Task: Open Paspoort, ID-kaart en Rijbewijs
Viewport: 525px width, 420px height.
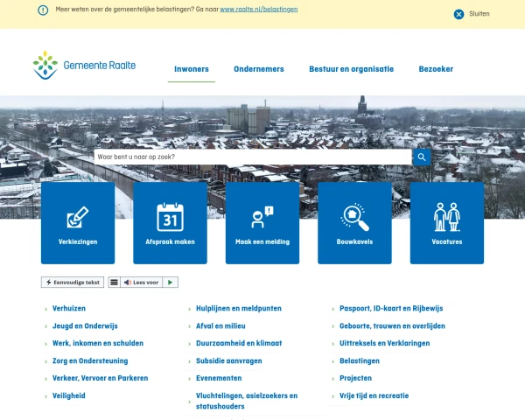Action: (x=391, y=309)
